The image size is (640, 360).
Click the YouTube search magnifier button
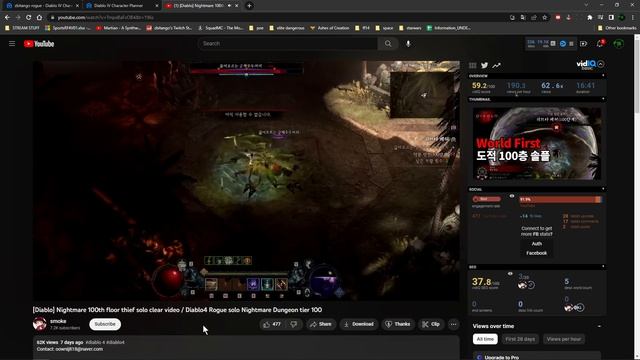pyautogui.click(x=388, y=44)
